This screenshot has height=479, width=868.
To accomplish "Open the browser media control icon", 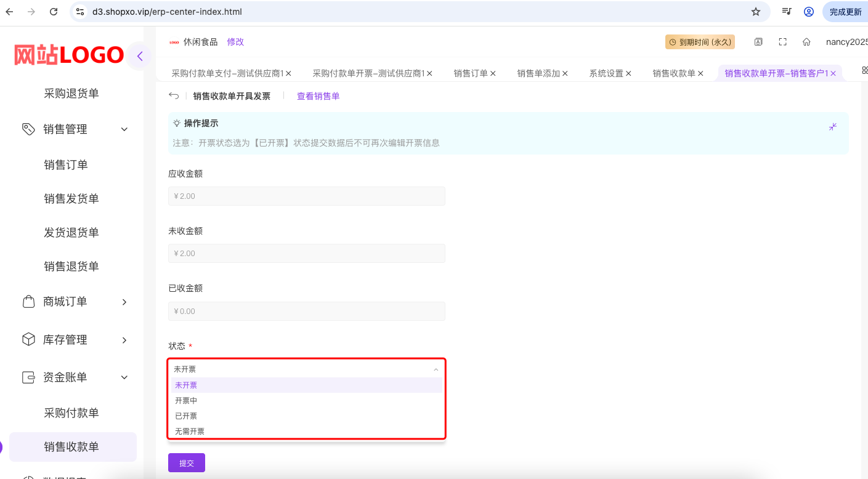I will pos(787,12).
